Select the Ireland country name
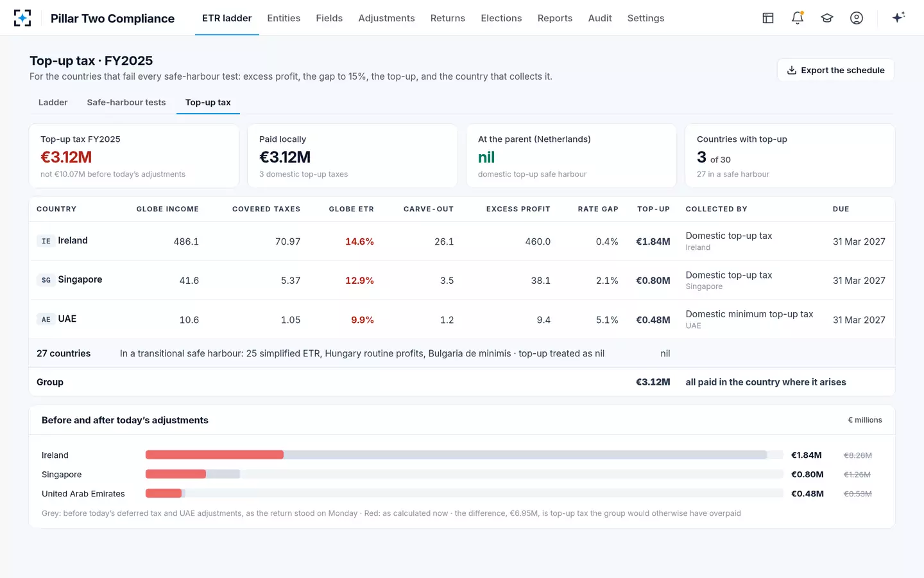This screenshot has width=924, height=578. pos(73,240)
